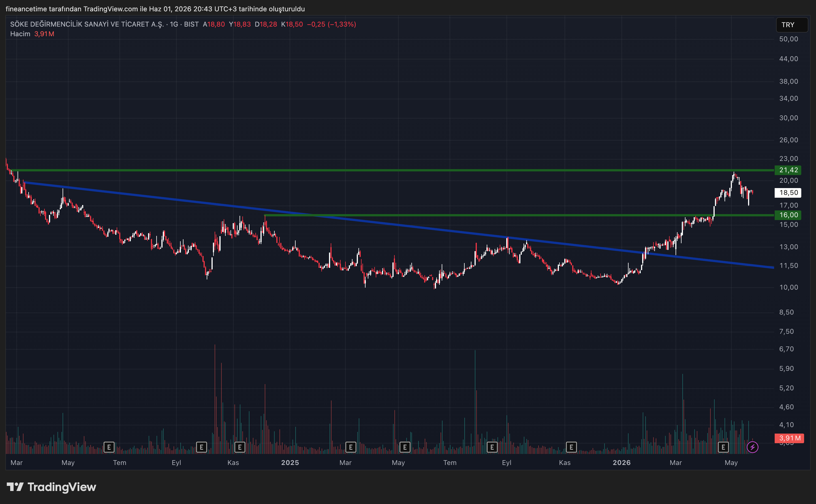816x504 pixels.
Task: Click the 2025 label on time axis
Action: tap(290, 463)
